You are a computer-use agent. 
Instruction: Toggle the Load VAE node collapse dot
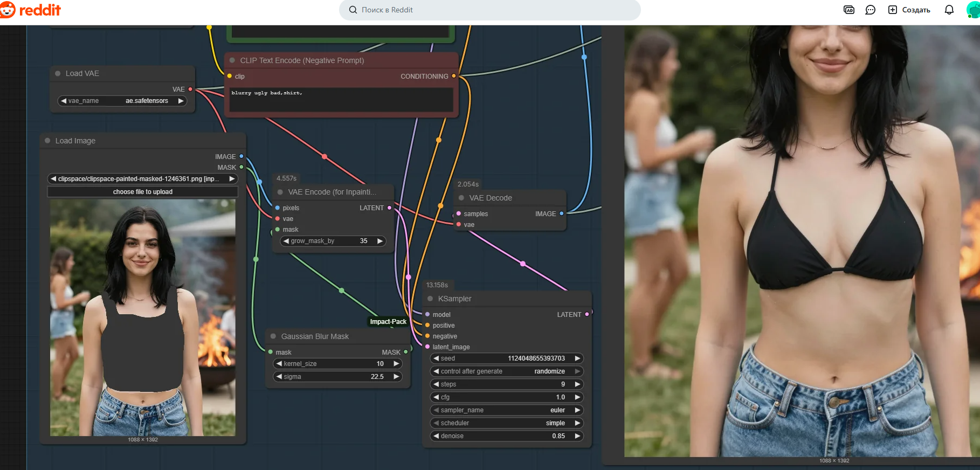click(58, 73)
